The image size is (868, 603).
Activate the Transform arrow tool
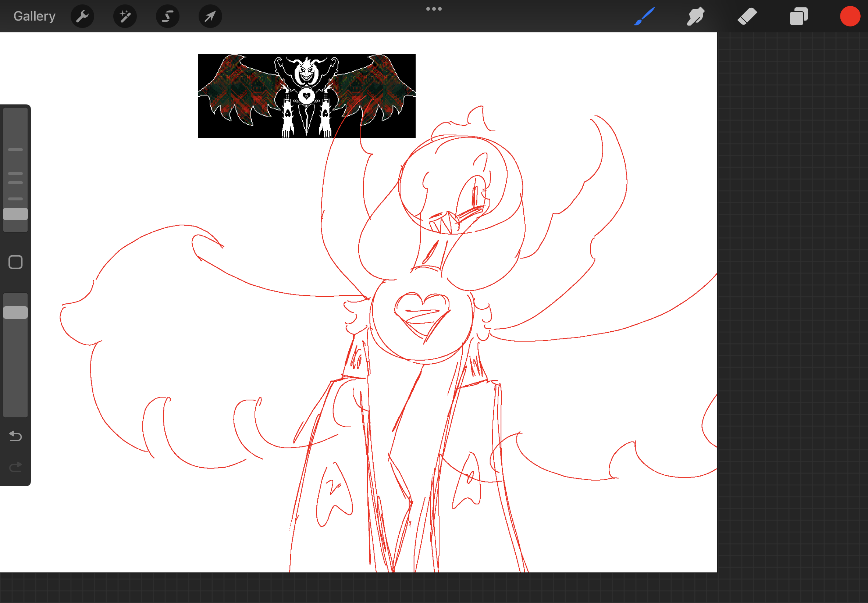tap(210, 16)
